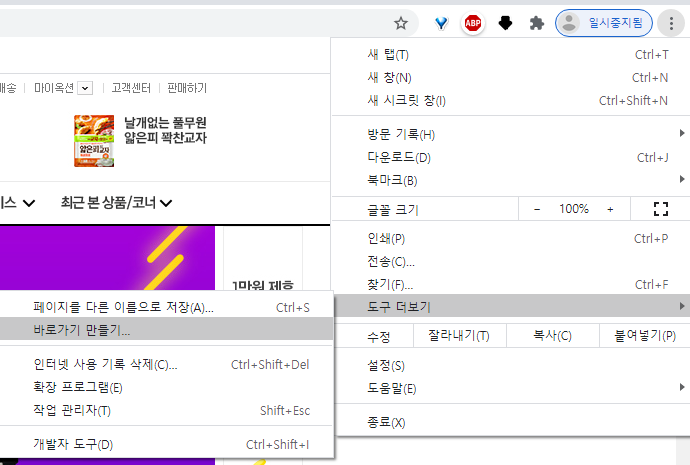Open 개발자 도구(D) developer tools
The image size is (690, 465).
click(x=166, y=444)
